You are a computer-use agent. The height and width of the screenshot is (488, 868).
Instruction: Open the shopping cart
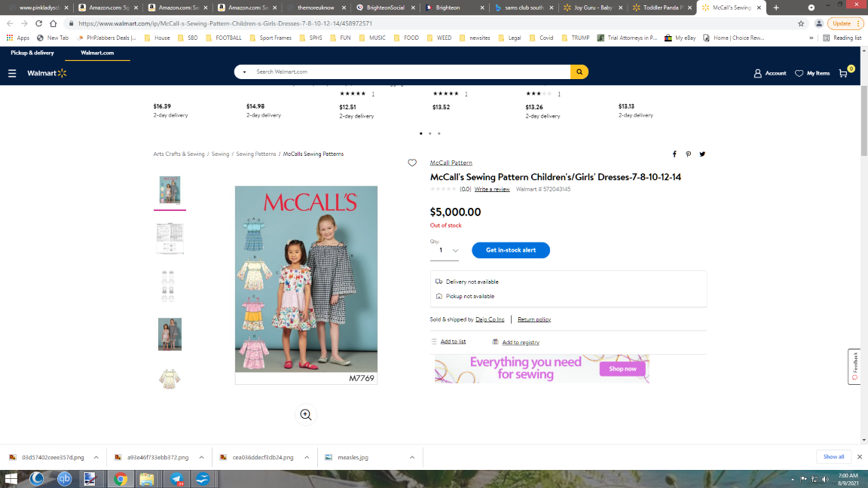[x=843, y=73]
